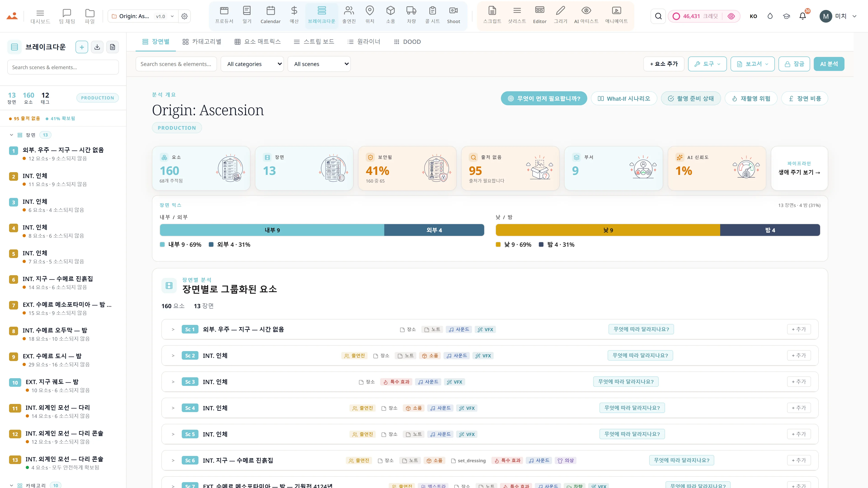The height and width of the screenshot is (488, 868).
Task: Go to 대시보드 dashboard
Action: point(40,16)
